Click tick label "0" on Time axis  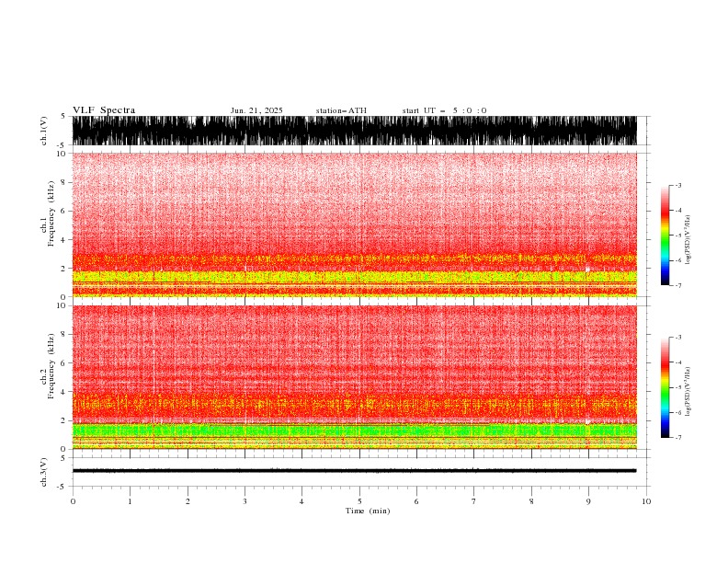pyautogui.click(x=73, y=501)
